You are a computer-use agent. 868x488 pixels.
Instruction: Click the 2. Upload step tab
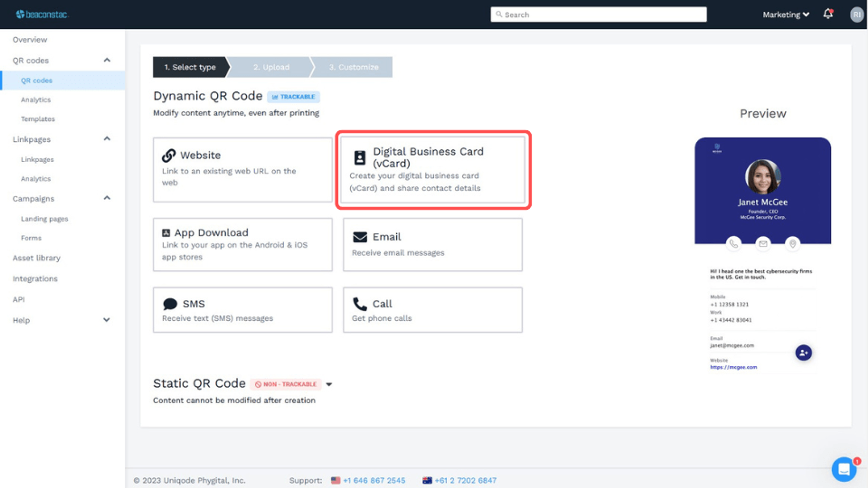[x=271, y=67]
